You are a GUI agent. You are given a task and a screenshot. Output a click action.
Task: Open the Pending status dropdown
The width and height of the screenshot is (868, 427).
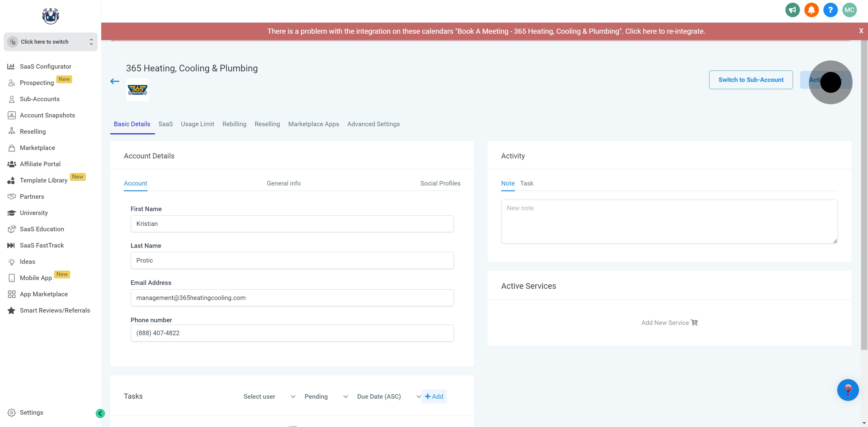[x=325, y=396]
